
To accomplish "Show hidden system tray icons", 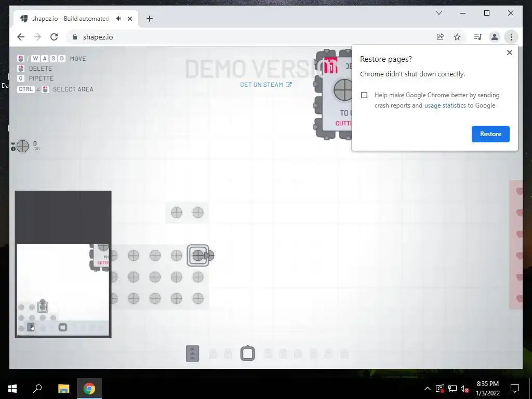I will click(428, 389).
